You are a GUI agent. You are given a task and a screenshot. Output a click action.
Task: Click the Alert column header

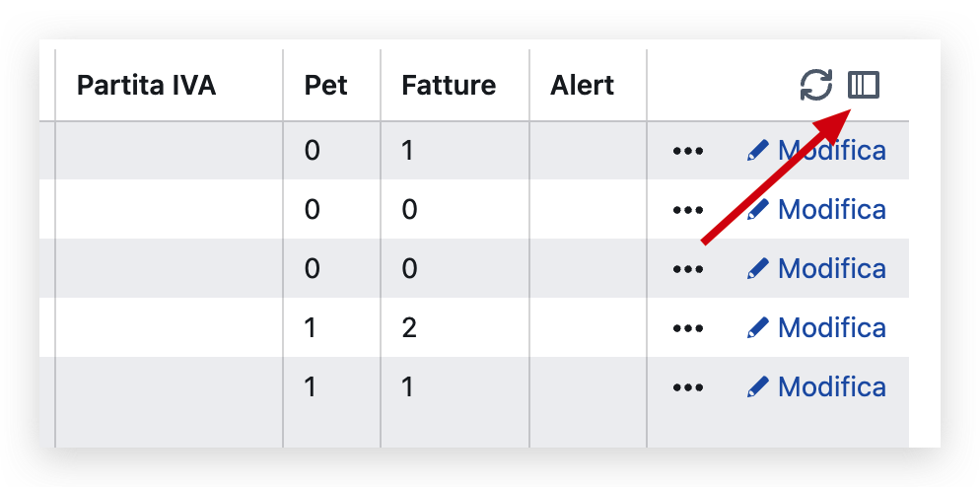click(583, 86)
